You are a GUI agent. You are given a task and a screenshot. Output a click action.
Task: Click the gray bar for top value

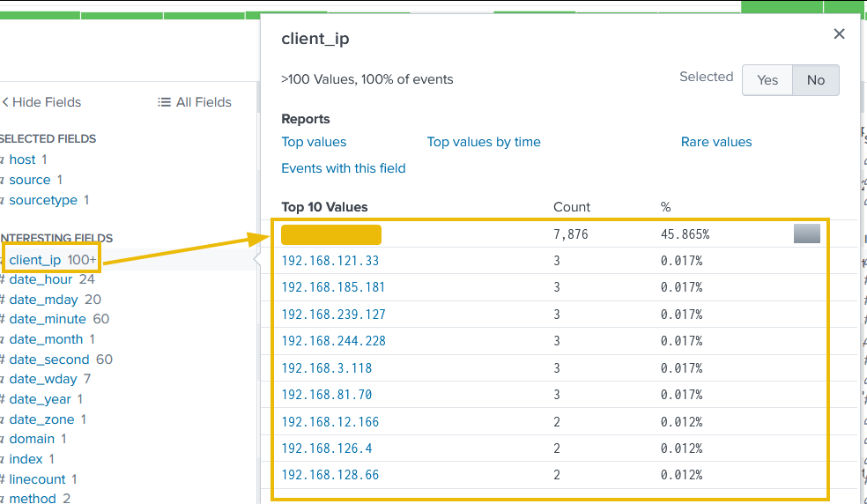(806, 233)
